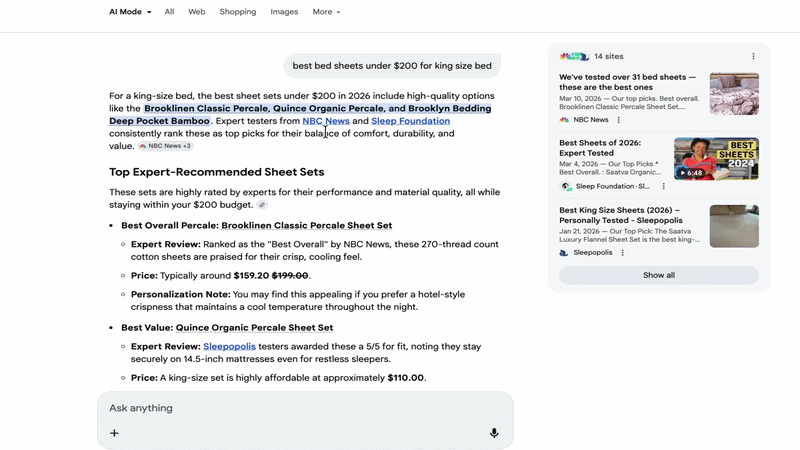800x450 pixels.
Task: Click the query bubble 'best bed sheets under $200'
Action: click(x=392, y=66)
